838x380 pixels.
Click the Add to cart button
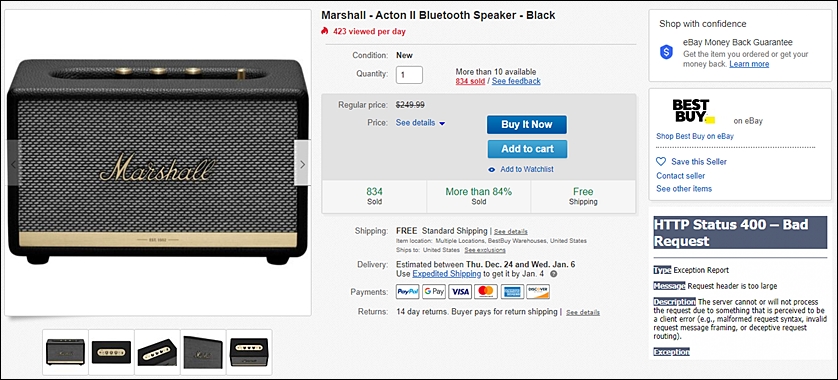[527, 149]
